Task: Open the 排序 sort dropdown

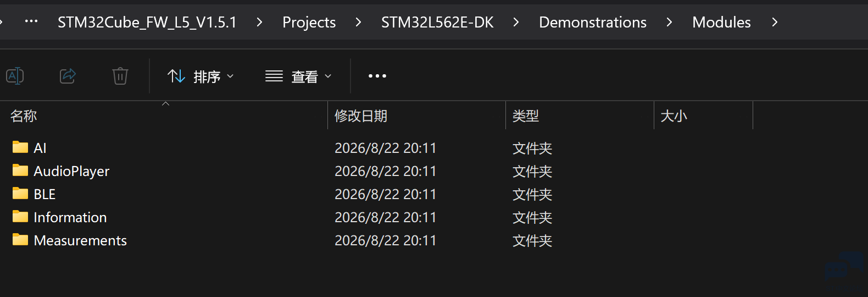Action: [201, 76]
